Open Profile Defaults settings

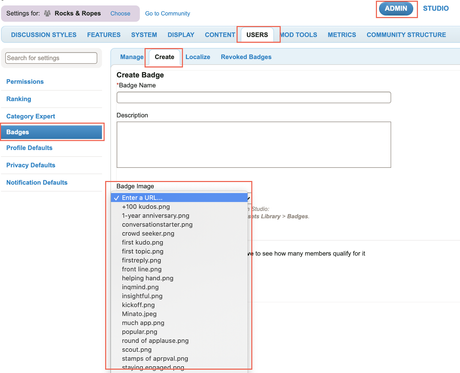pyautogui.click(x=29, y=148)
